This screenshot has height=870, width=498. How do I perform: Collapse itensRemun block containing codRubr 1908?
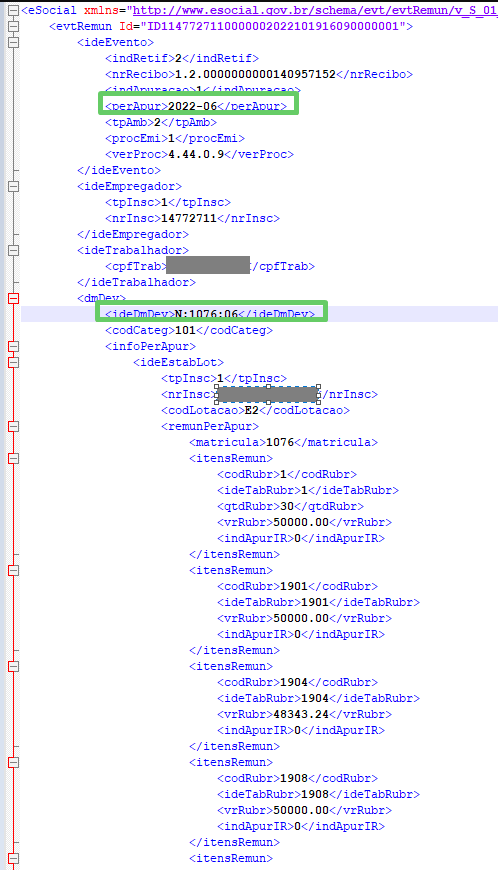click(x=13, y=762)
